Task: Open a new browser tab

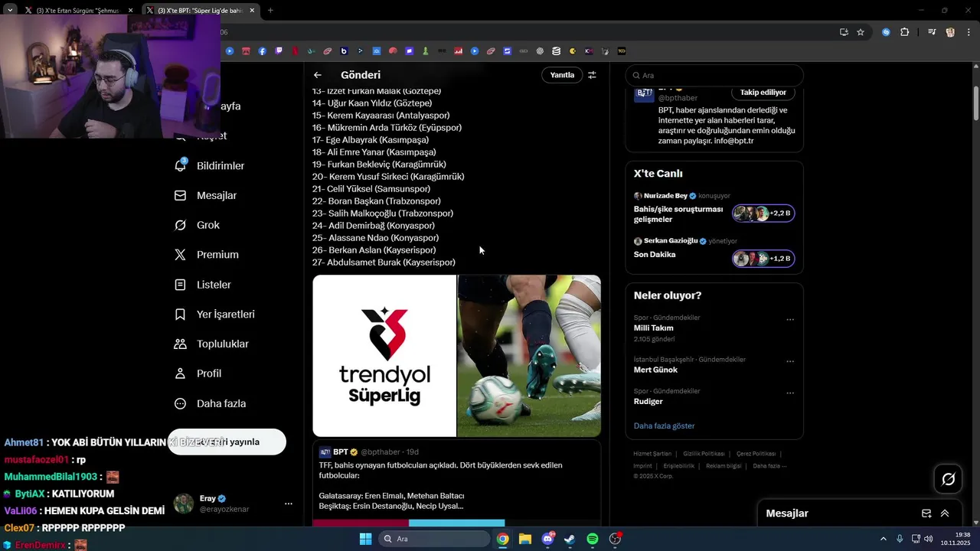Action: tap(270, 11)
